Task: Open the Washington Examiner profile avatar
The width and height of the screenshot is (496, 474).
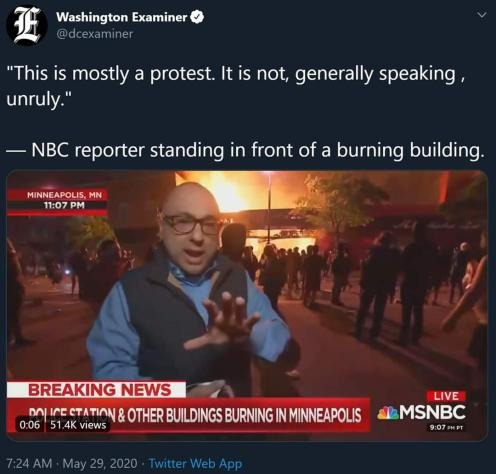Action: coord(26,25)
